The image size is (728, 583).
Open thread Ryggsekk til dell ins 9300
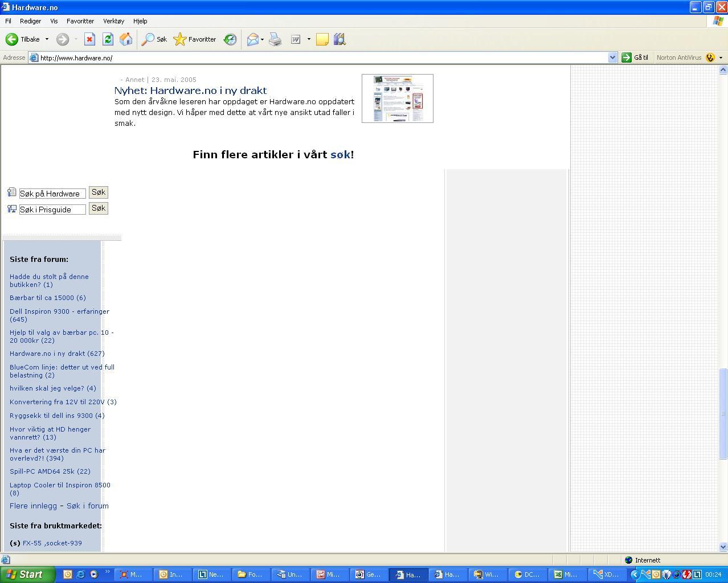57,416
